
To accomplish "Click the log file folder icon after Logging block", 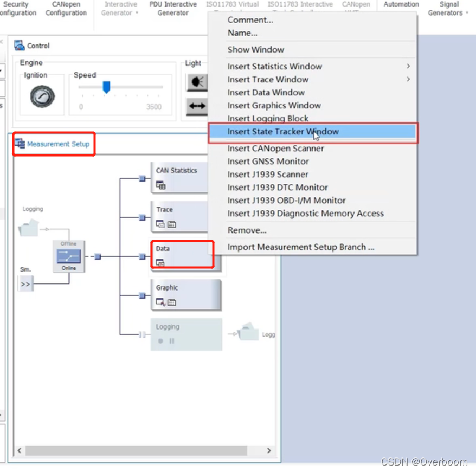I will [248, 331].
